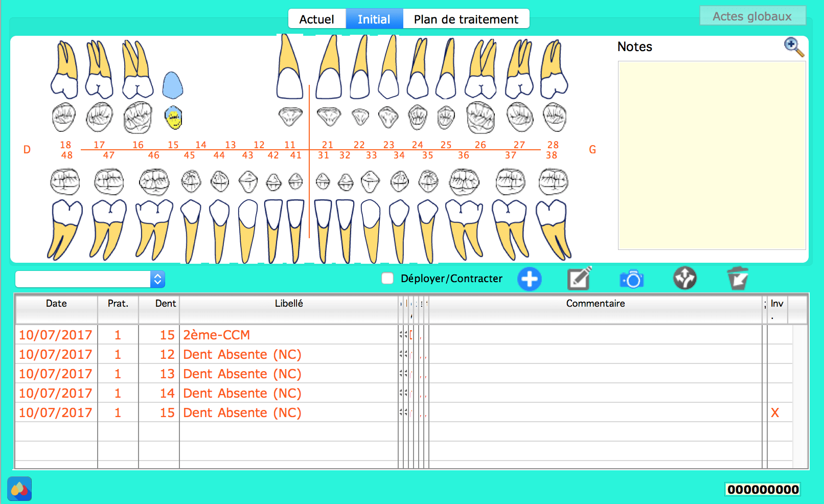Click the Libellé column header
Image resolution: width=824 pixels, height=504 pixels.
coord(289,304)
